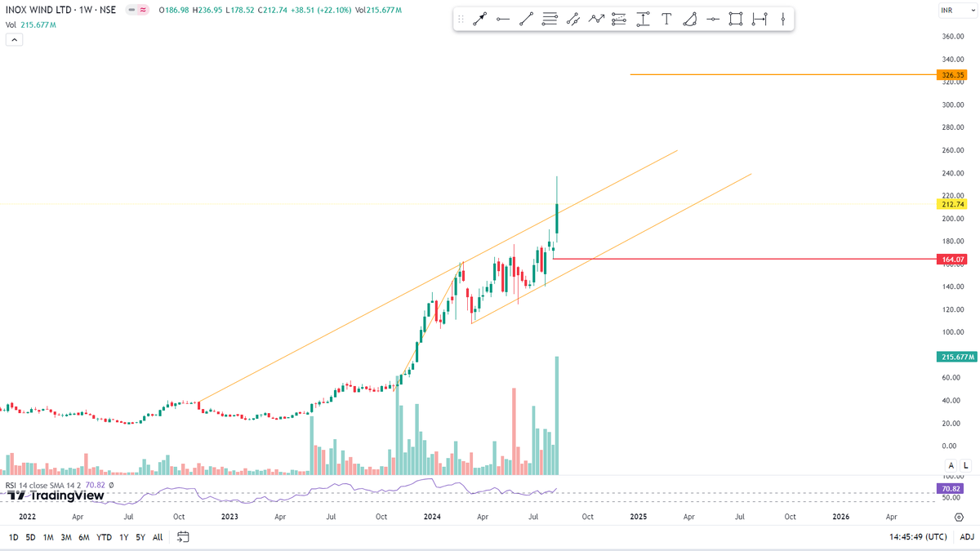Select the horizontal lines Fib tool
Image resolution: width=980 pixels, height=551 pixels.
tap(550, 19)
